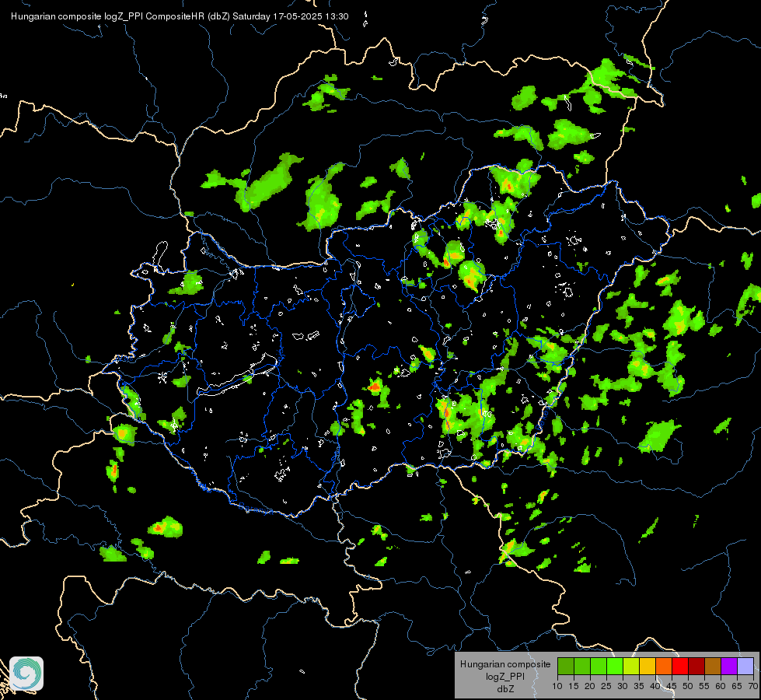Image resolution: width=761 pixels, height=700 pixels.
Task: Select the 50–55 dBZ dark red swatch
Action: 696,666
